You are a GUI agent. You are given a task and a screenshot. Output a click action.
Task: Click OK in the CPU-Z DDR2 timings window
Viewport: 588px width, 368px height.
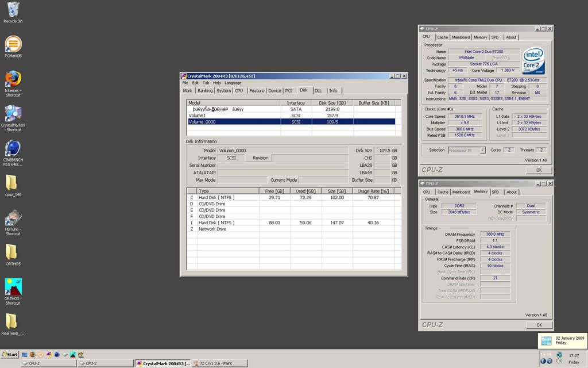(539, 325)
